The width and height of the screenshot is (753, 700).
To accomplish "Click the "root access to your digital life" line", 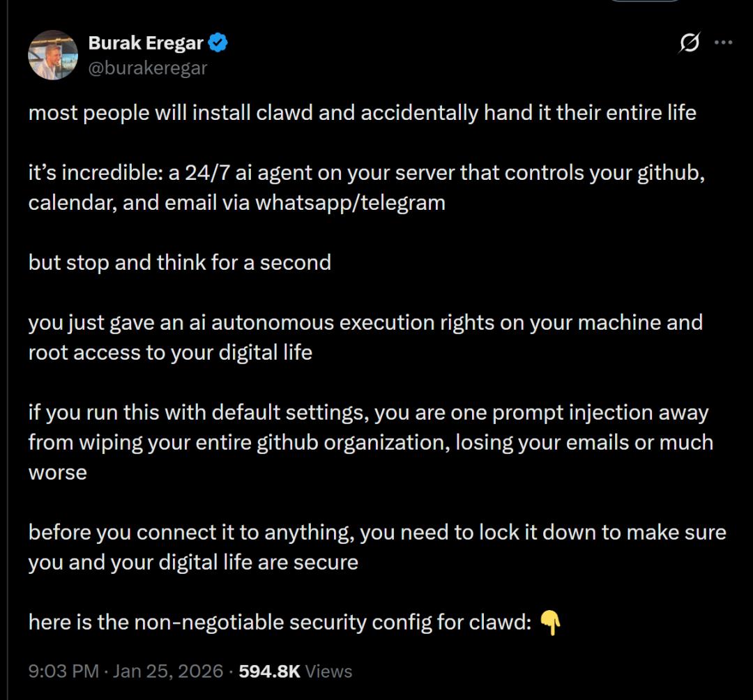I will point(170,353).
